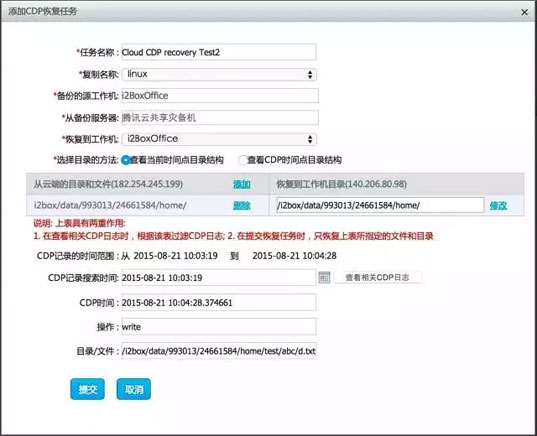Select 查看当前时间点目录结构 radio option
Image resolution: width=537 pixels, height=436 pixels.
click(126, 160)
